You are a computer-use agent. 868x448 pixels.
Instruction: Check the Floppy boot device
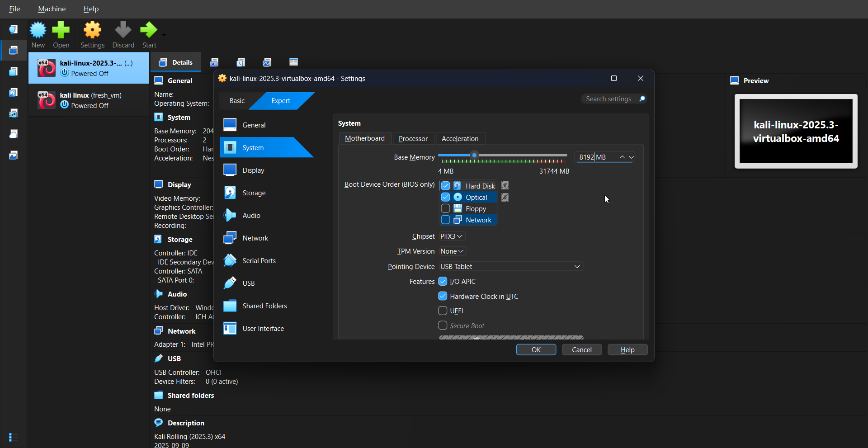click(x=446, y=209)
